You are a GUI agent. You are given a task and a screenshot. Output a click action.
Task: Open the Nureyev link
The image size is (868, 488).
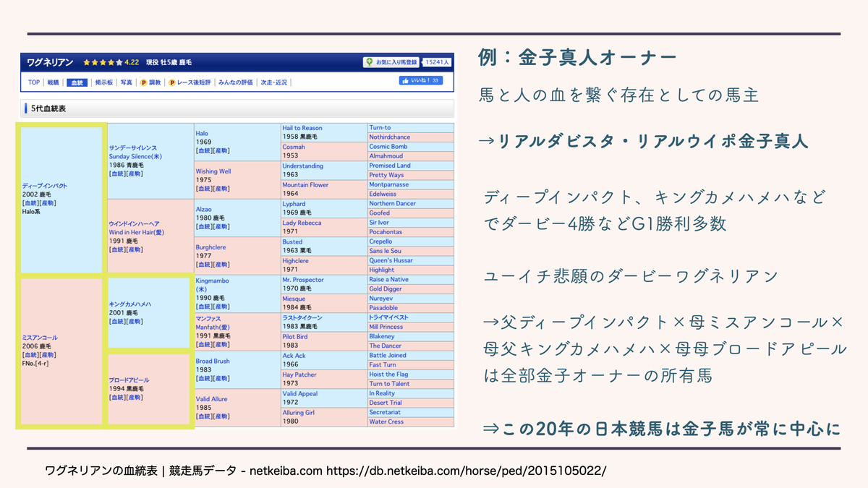(380, 299)
